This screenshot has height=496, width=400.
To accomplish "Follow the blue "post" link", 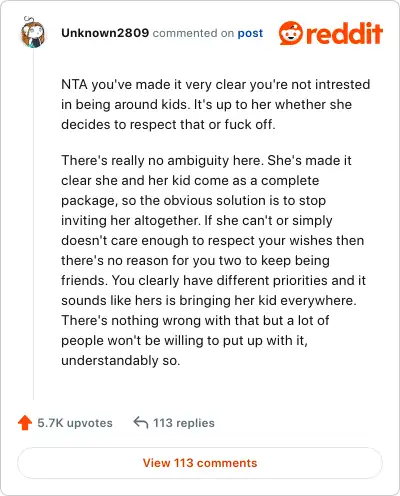I will click(x=250, y=33).
